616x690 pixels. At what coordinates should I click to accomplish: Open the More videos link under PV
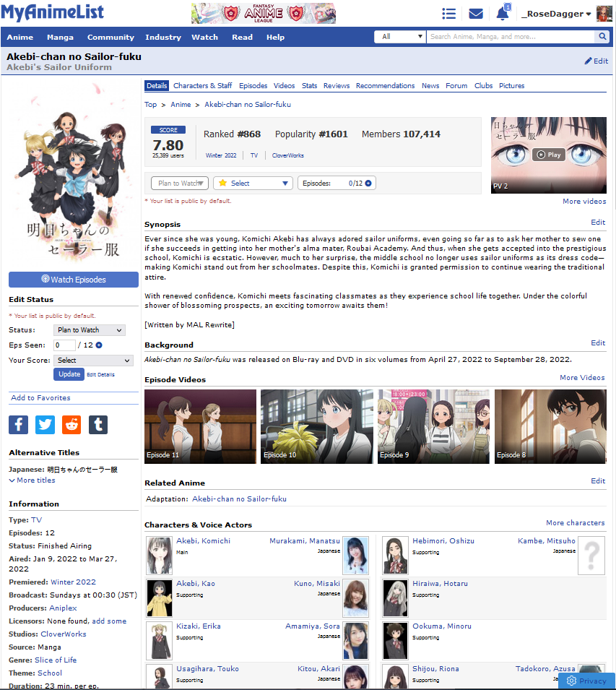[x=584, y=201]
